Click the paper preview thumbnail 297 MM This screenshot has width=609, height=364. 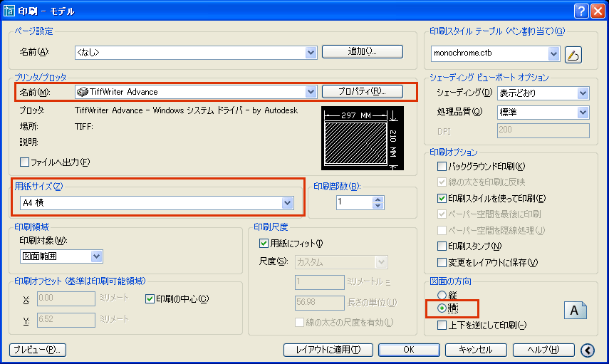362,138
